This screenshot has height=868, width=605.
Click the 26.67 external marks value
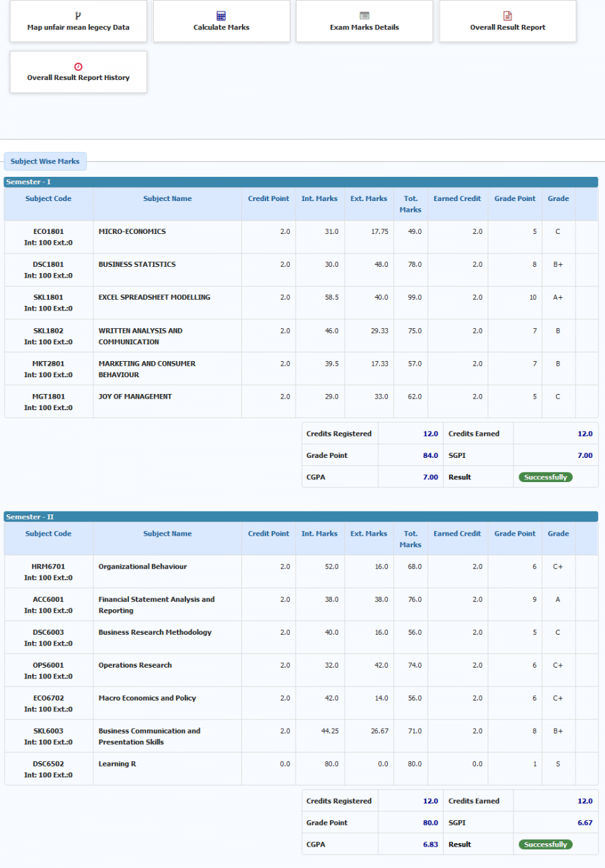click(x=379, y=731)
